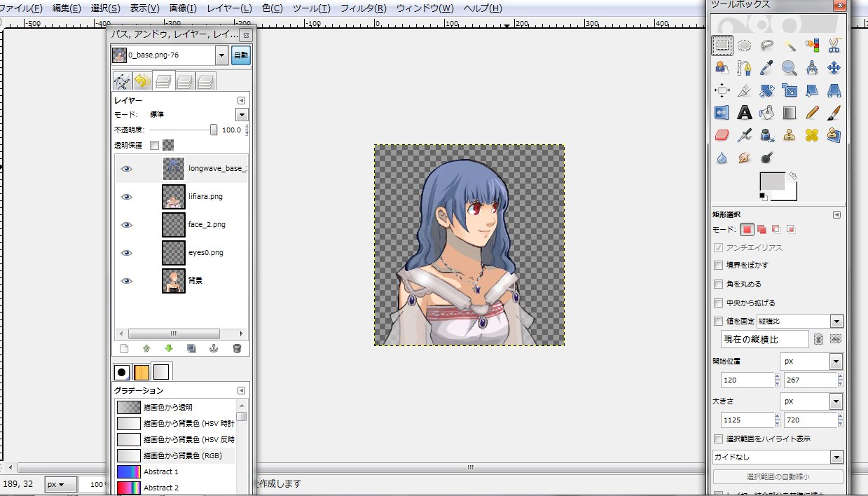This screenshot has width=868, height=496.
Task: Toggle visibility of face_2.png layer
Action: pos(126,225)
